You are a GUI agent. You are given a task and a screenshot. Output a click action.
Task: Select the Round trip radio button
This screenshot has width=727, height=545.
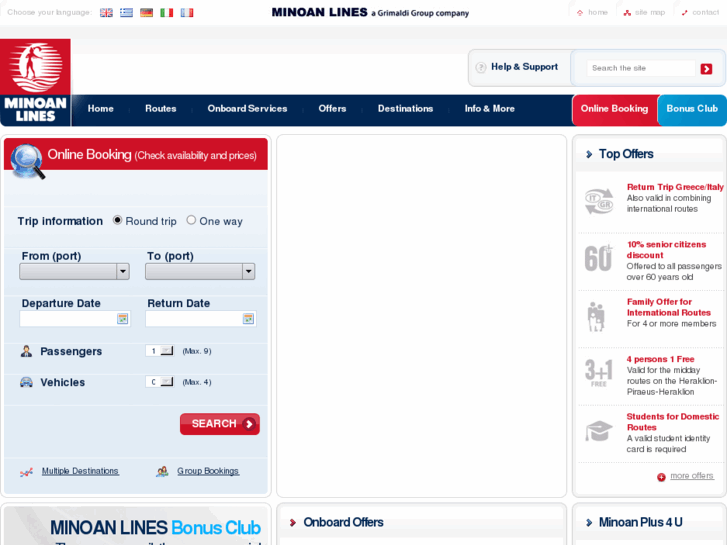(117, 220)
